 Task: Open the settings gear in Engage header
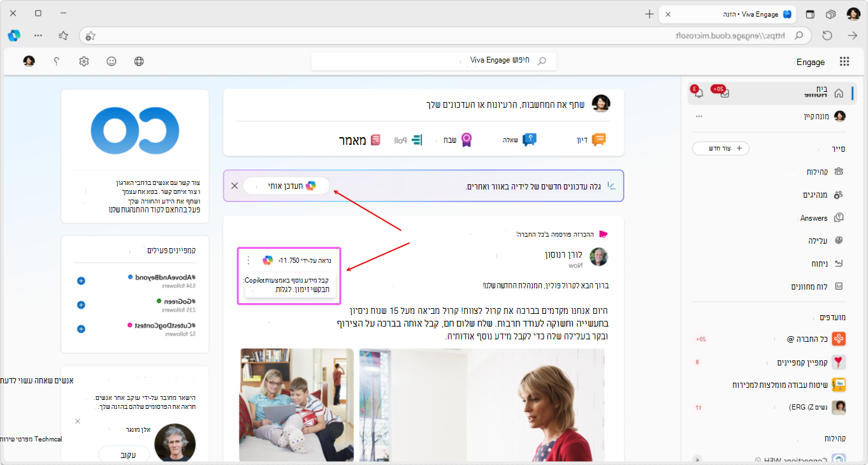[x=84, y=61]
